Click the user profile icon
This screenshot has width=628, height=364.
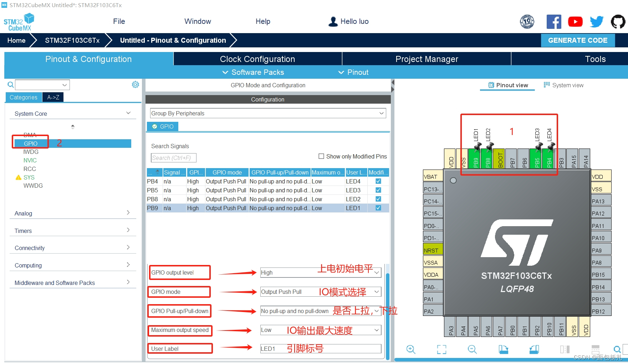(333, 22)
